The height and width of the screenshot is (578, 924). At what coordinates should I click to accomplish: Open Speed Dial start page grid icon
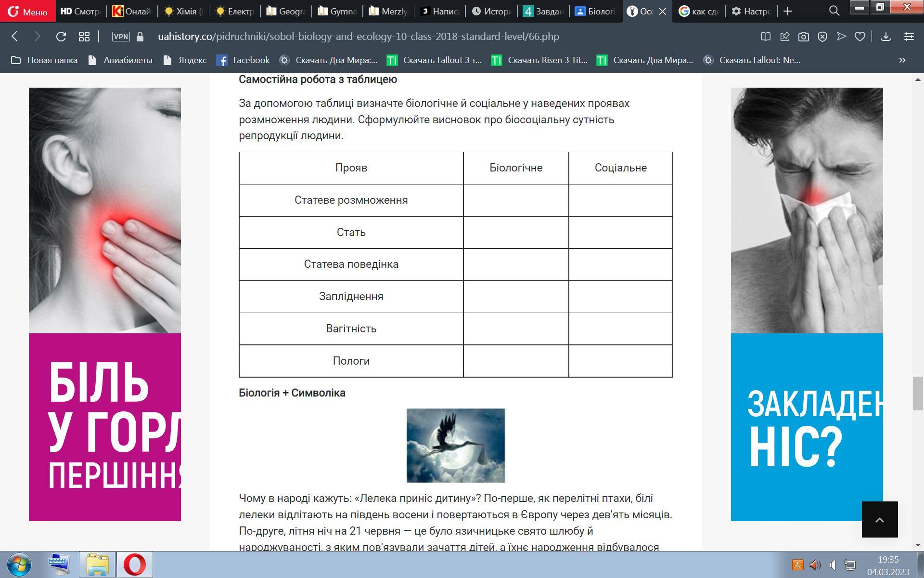coord(84,37)
